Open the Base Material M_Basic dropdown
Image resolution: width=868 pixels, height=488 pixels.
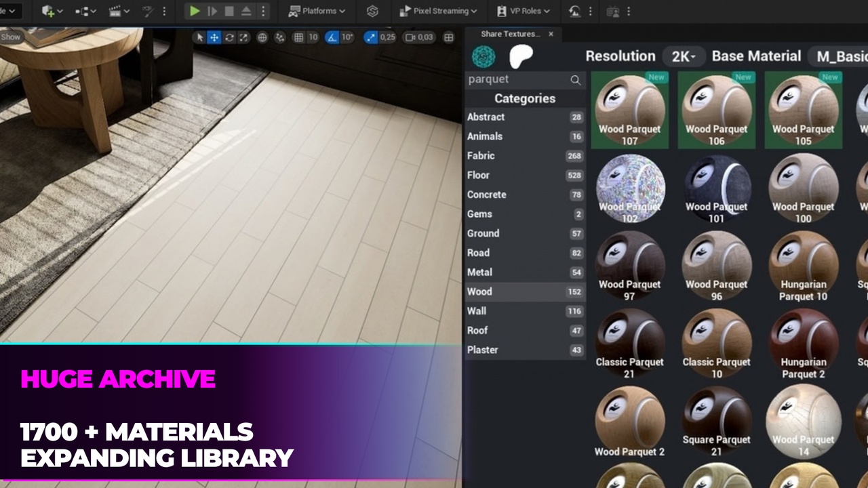pos(838,56)
